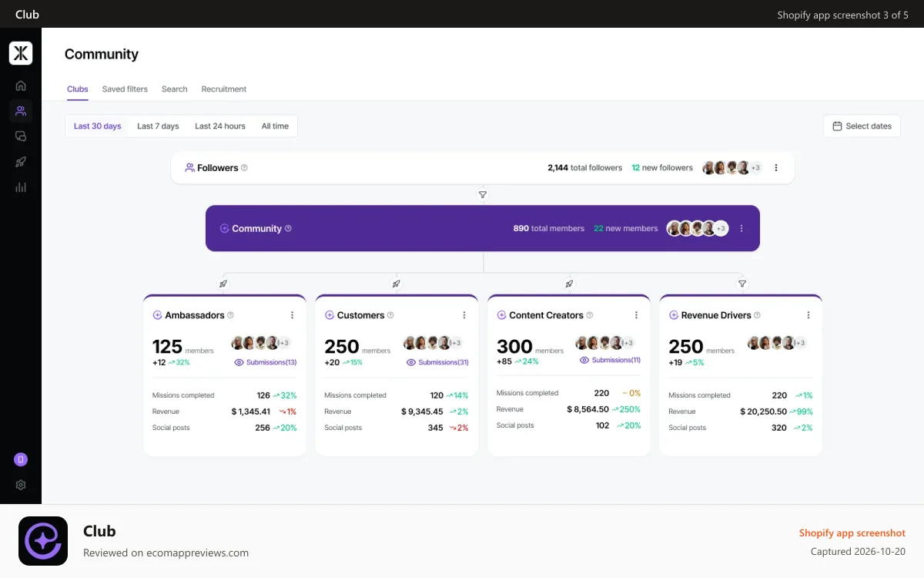Open the Revenue Drivers card options menu

[x=808, y=315]
